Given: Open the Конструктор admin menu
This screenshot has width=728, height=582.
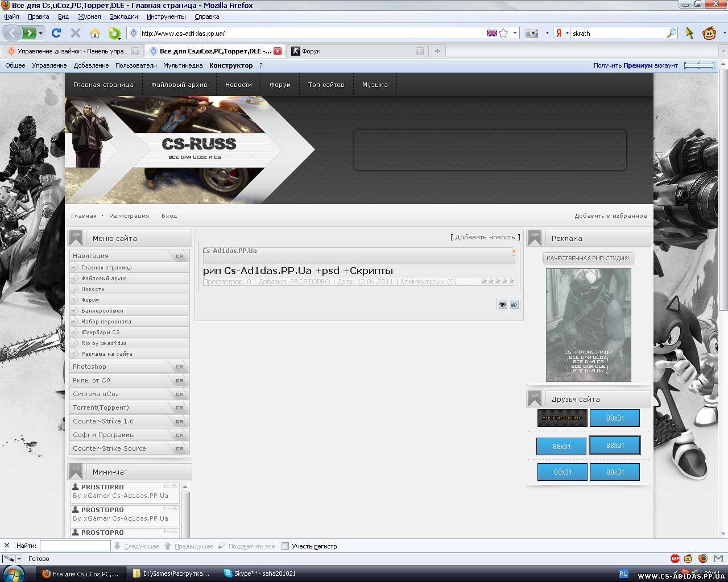Looking at the screenshot, I should tap(231, 65).
